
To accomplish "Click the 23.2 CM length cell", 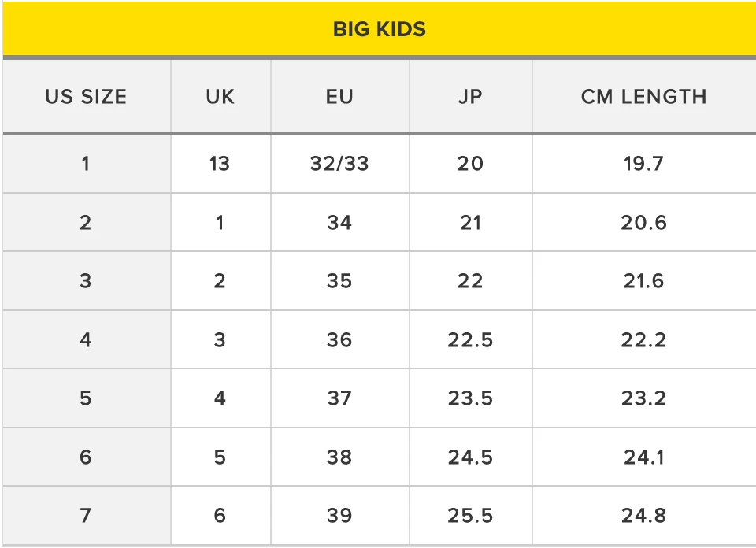I will pyautogui.click(x=643, y=398).
